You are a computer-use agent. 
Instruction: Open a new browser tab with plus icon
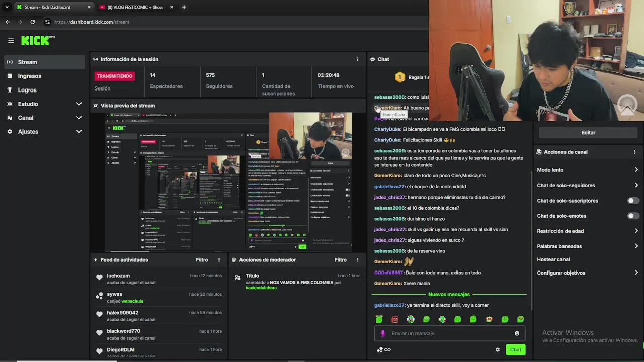point(184,7)
